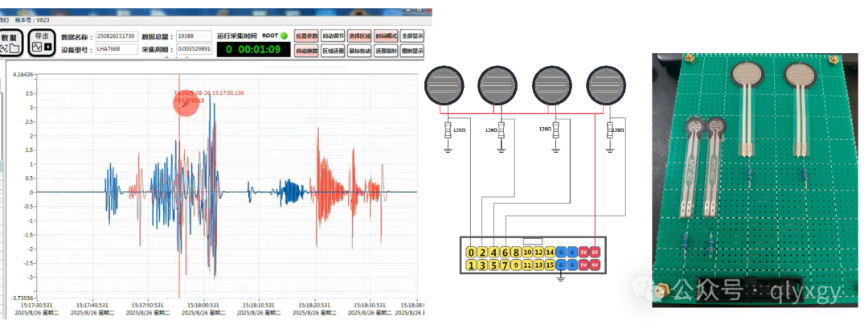
Task: Toggle the 图例显示 legend button
Action: click(x=411, y=51)
